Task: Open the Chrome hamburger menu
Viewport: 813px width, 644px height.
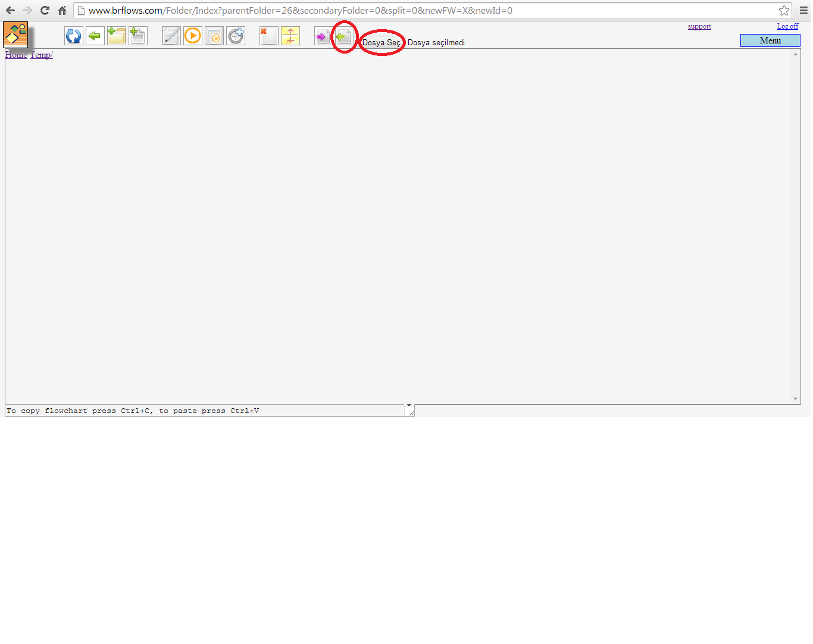Action: tap(803, 10)
